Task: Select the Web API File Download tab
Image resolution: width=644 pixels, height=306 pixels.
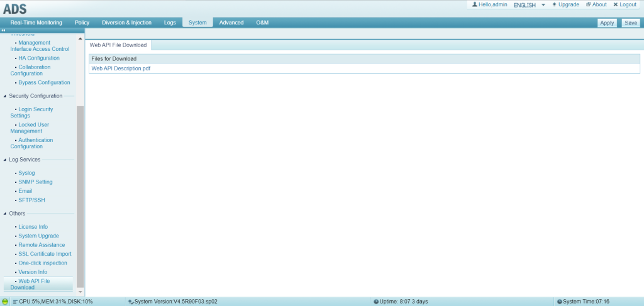Action: tap(118, 45)
